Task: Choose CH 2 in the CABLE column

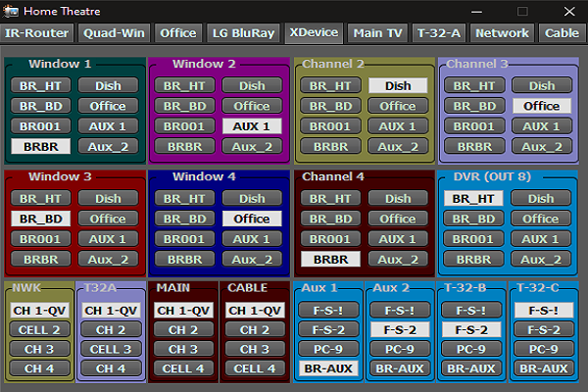Action: tap(254, 330)
